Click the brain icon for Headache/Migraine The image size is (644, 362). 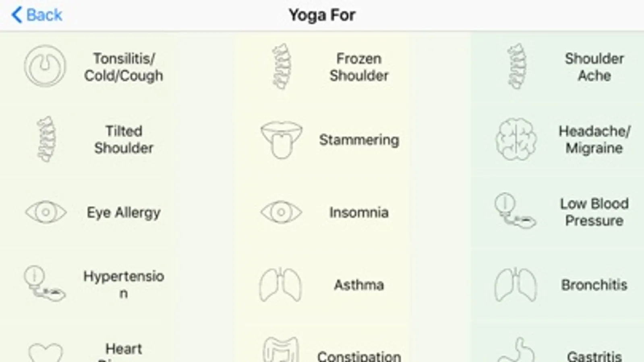(516, 139)
